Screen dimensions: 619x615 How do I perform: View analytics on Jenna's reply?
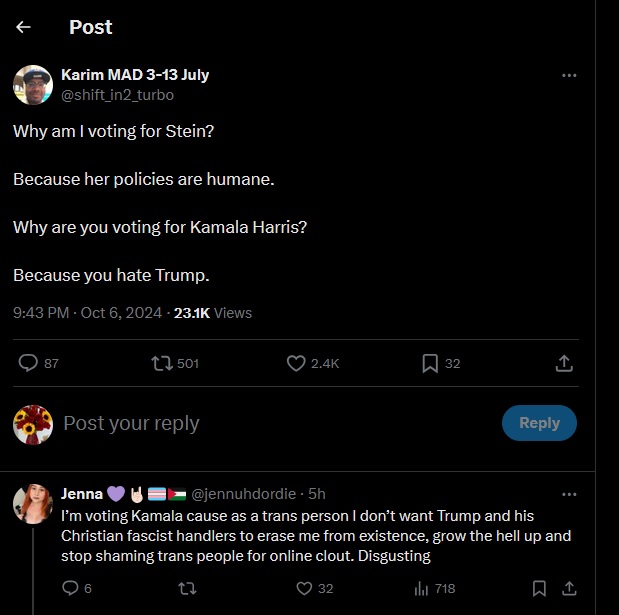420,588
